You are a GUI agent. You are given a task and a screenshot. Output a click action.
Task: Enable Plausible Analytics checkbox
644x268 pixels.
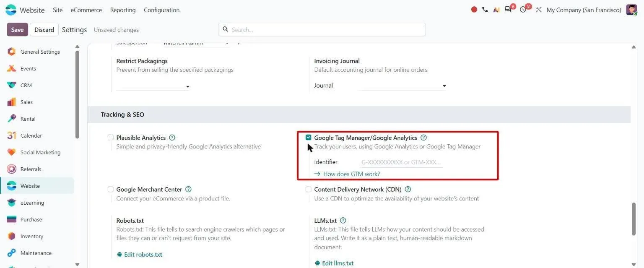111,138
